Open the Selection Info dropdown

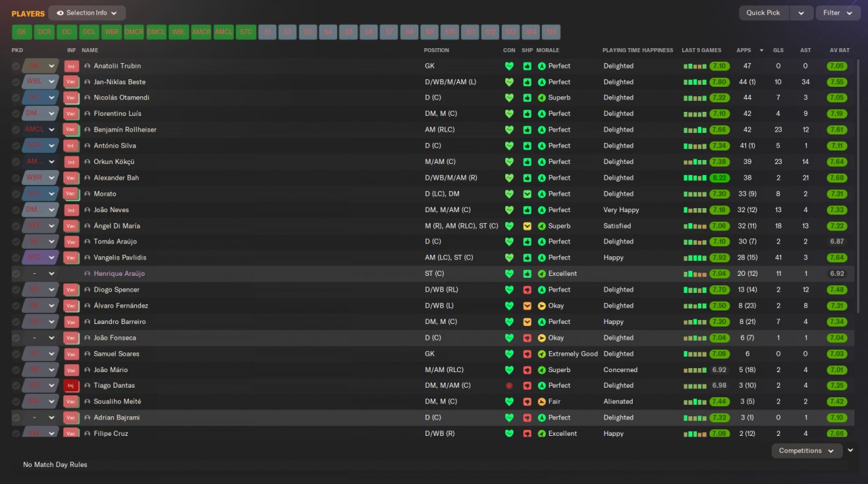point(87,13)
